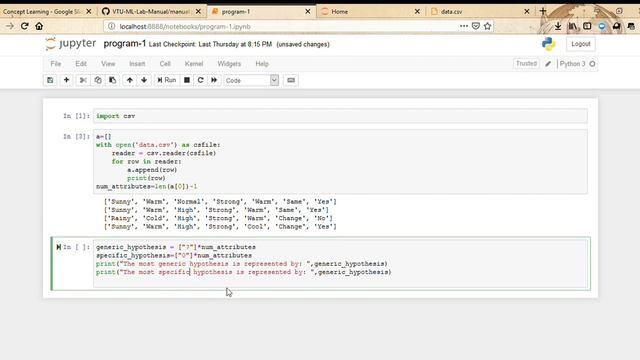
Task: Click the Python 3 kernel name
Action: point(572,64)
